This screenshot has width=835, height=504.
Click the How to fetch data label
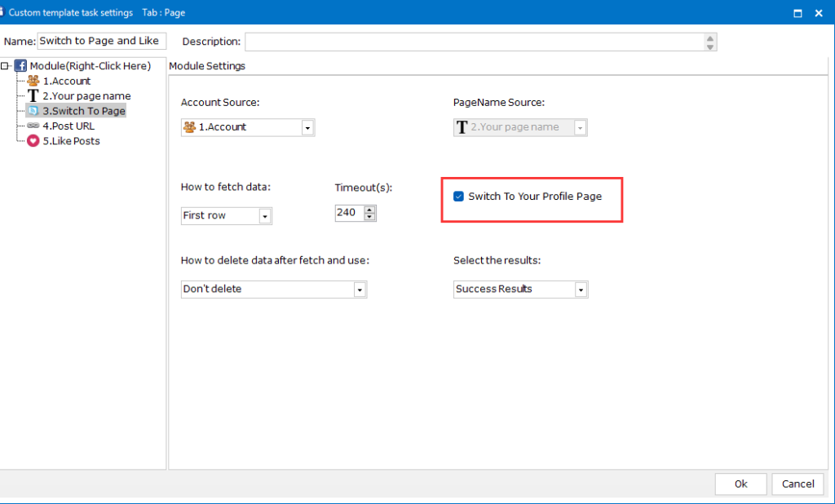coord(226,187)
